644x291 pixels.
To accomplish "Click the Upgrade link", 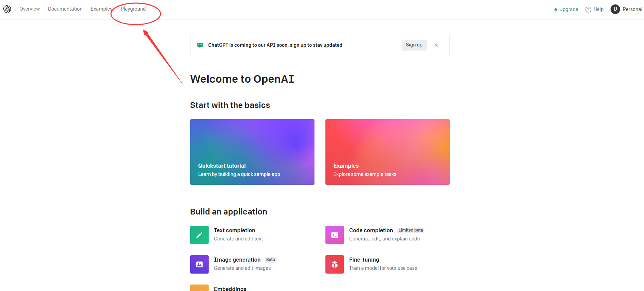I will [566, 9].
